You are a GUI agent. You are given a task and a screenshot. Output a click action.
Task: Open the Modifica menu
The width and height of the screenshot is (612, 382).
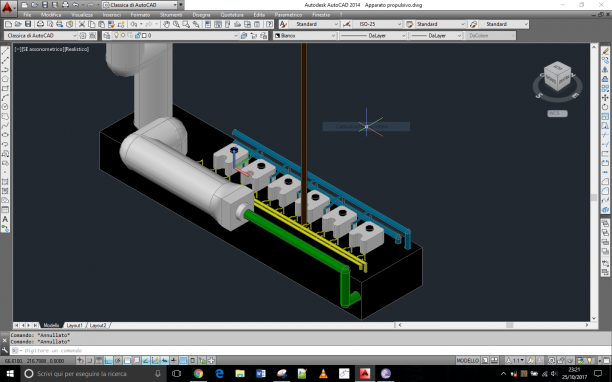point(51,15)
